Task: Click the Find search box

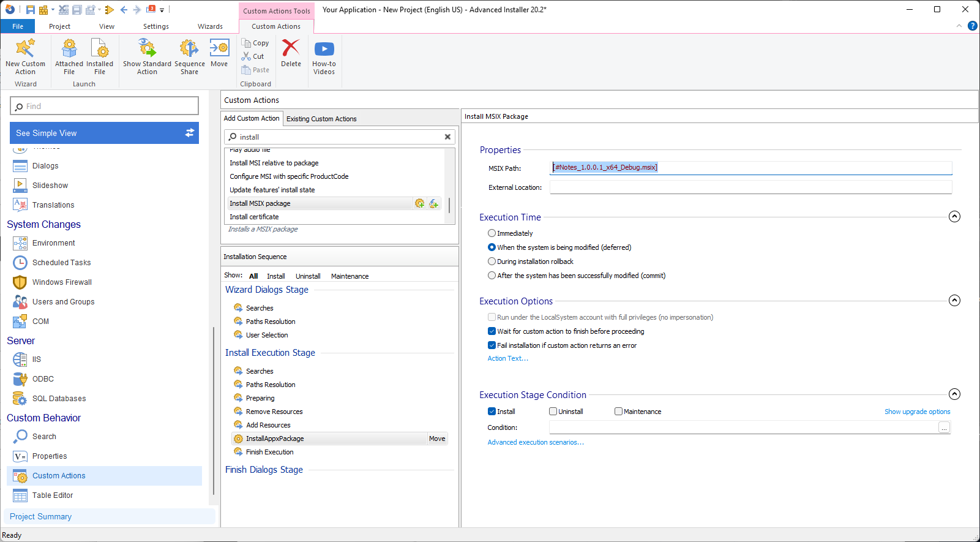Action: pyautogui.click(x=104, y=106)
